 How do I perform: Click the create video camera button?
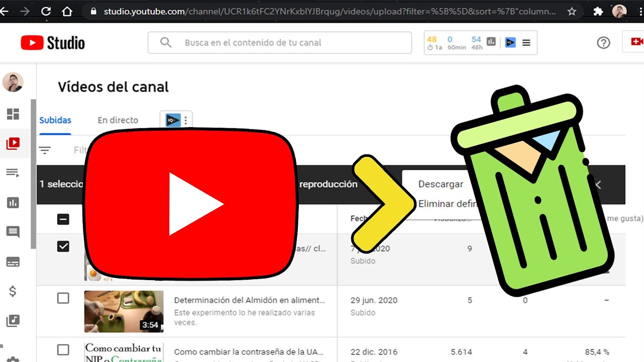(x=636, y=43)
